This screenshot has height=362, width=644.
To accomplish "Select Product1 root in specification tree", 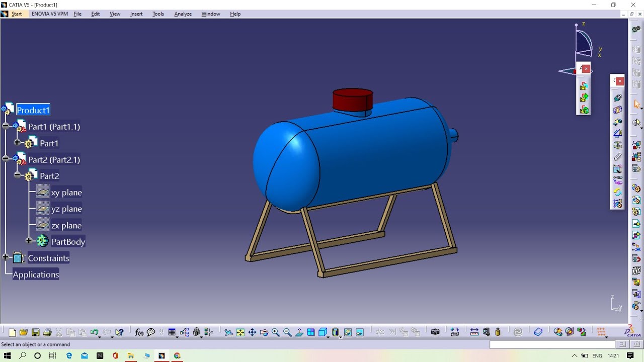I will (x=33, y=110).
